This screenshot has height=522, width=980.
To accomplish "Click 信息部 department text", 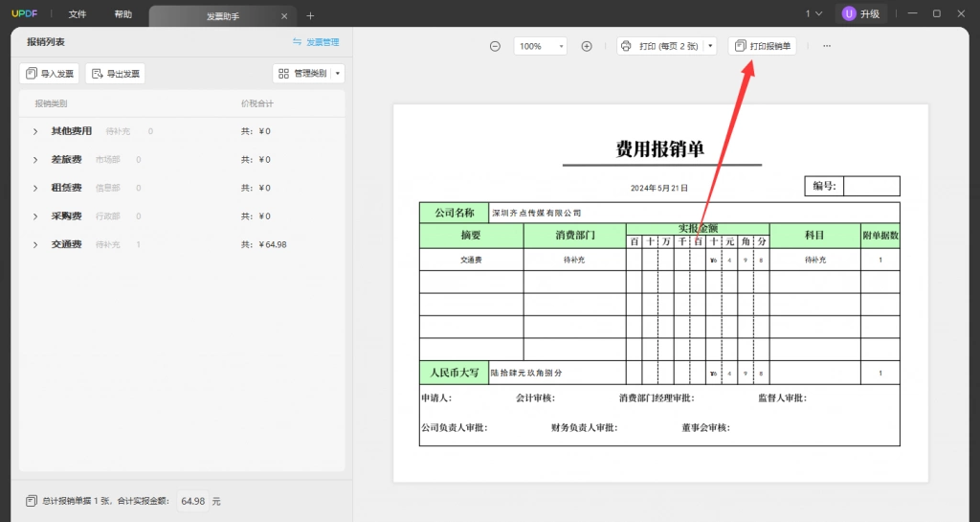I will [x=107, y=188].
